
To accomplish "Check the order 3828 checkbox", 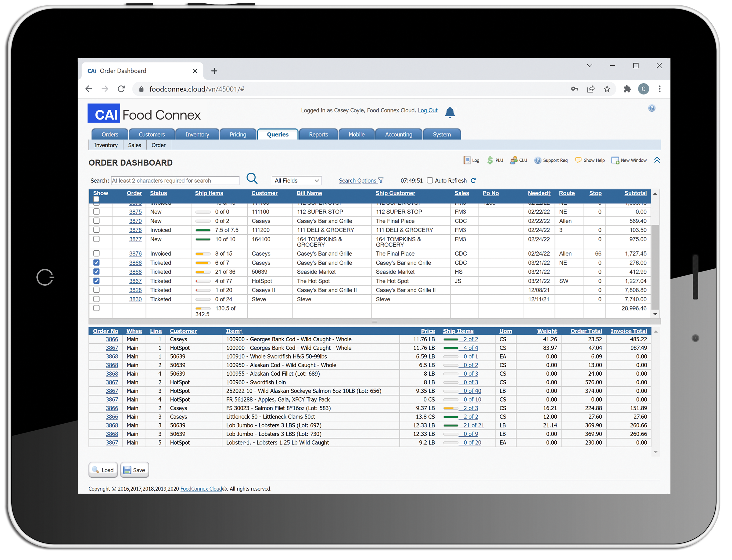I will click(96, 290).
